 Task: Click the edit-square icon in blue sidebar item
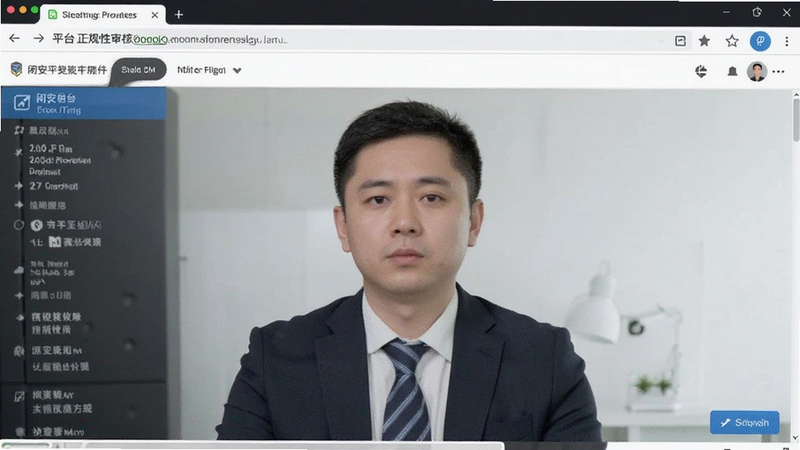pos(21,103)
